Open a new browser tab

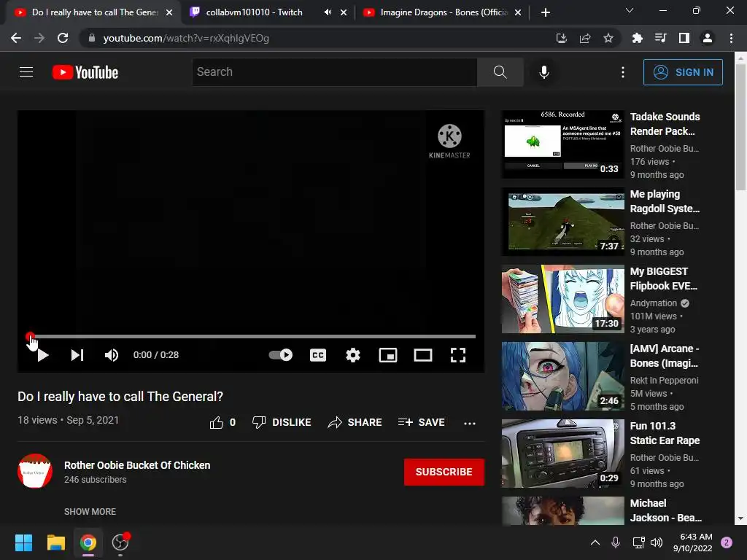[x=546, y=13]
